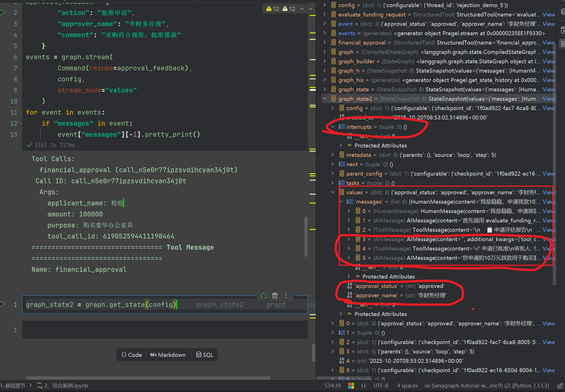Open the cell's three-dot more menu
Viewport: 565px width, 392px height.
(286, 296)
